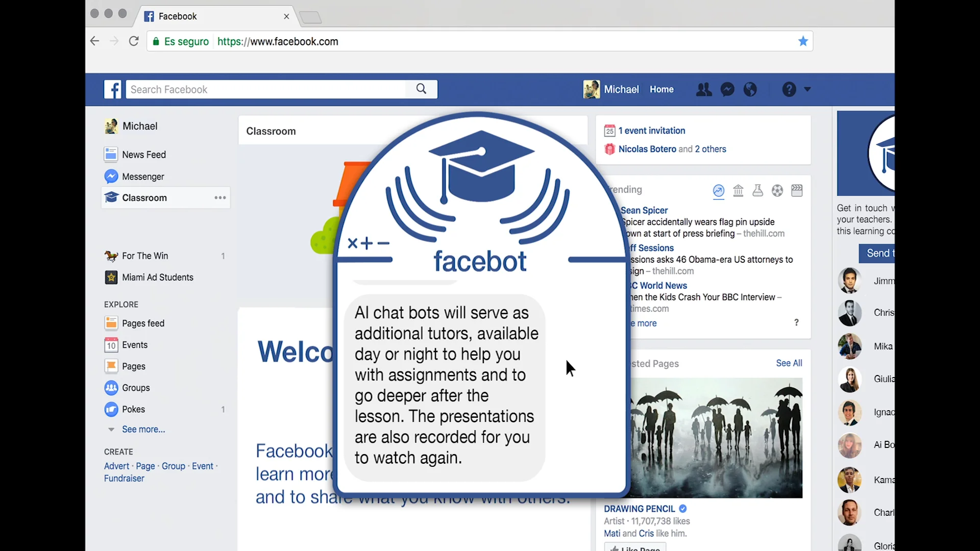Click See All suggested pages
The height and width of the screenshot is (551, 980).
[x=789, y=363]
